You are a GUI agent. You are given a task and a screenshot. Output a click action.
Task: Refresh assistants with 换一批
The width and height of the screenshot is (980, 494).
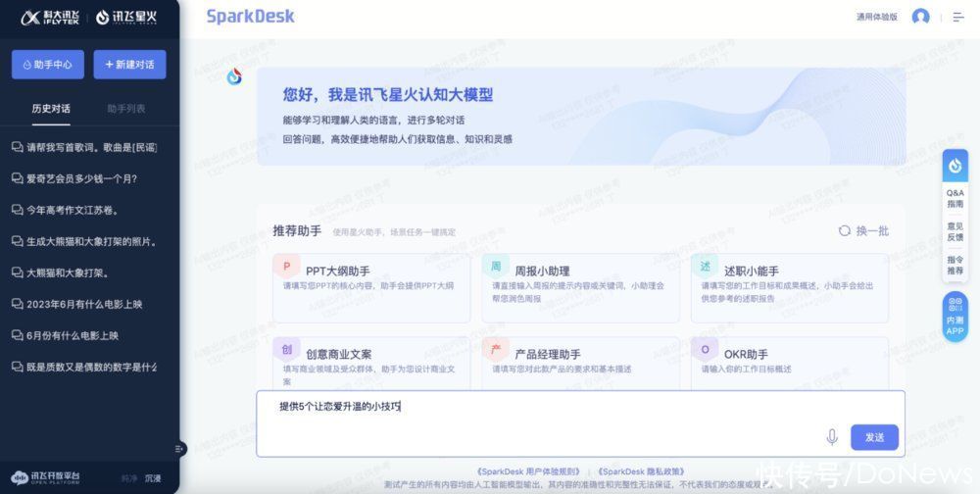point(863,230)
